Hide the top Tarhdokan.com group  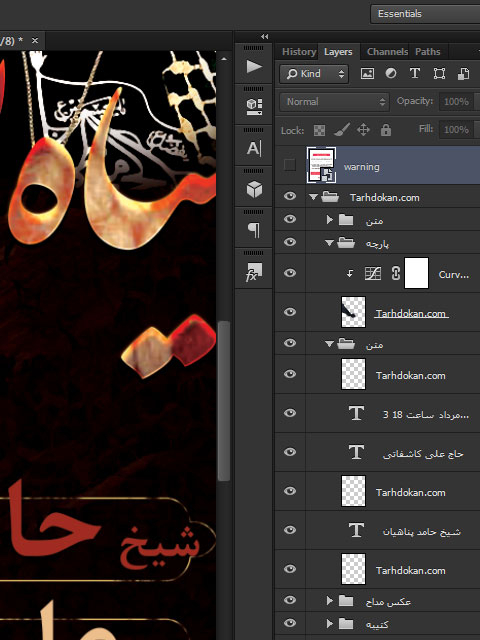pyautogui.click(x=290, y=196)
